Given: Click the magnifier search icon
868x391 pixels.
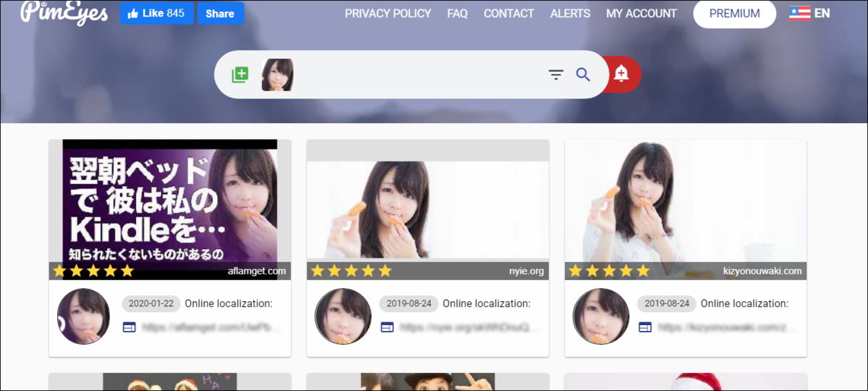Looking at the screenshot, I should 583,74.
